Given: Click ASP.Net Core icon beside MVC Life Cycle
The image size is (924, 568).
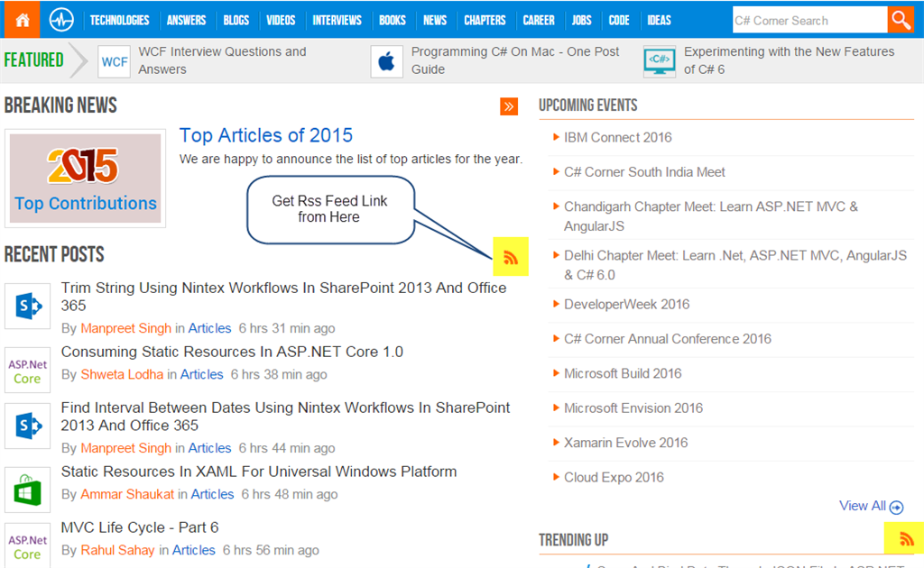Looking at the screenshot, I should (28, 545).
